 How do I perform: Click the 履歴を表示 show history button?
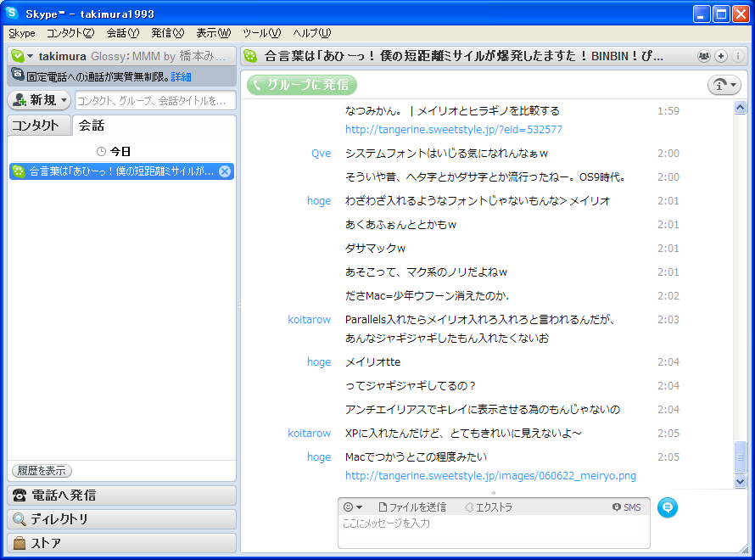click(x=42, y=470)
